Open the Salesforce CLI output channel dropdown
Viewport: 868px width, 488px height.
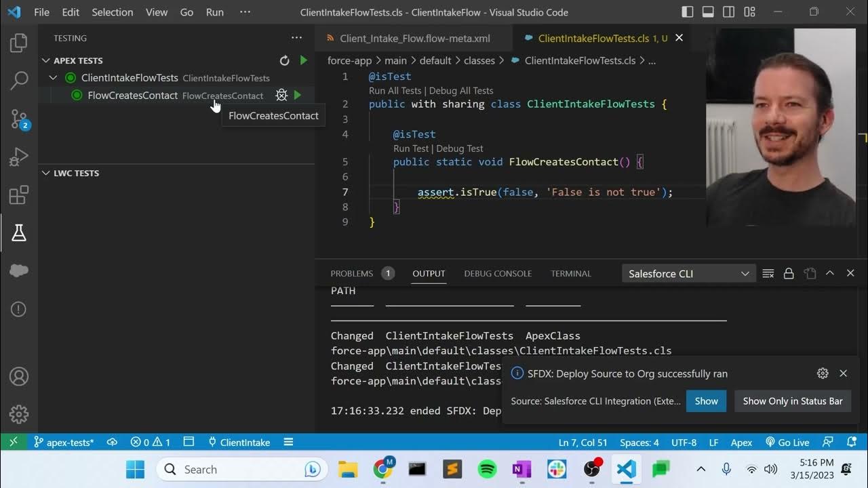coord(688,274)
